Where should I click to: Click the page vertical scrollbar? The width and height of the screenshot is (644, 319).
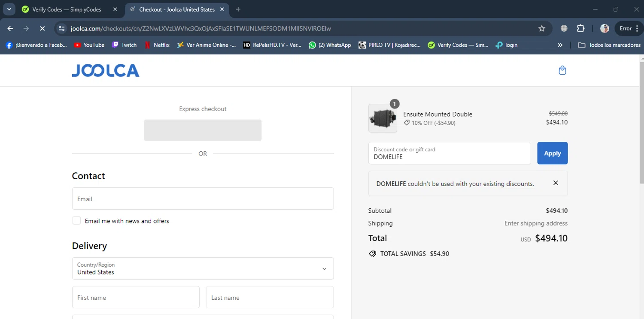641,129
